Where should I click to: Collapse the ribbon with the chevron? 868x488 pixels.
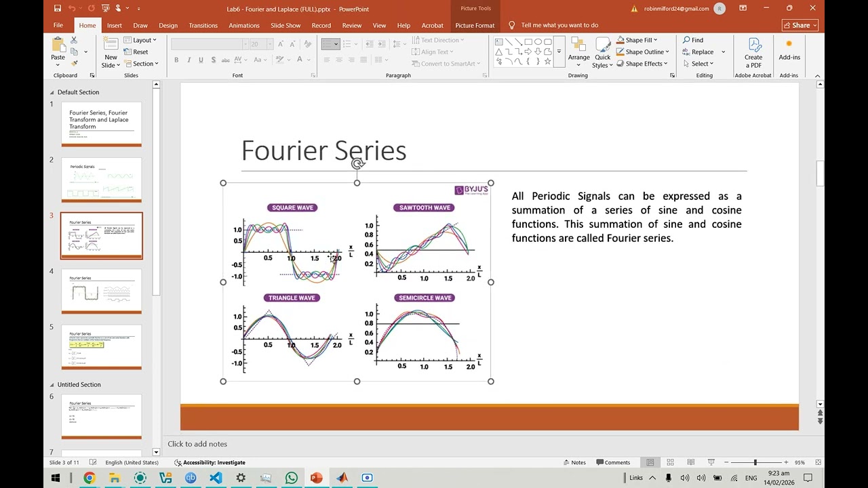[818, 75]
